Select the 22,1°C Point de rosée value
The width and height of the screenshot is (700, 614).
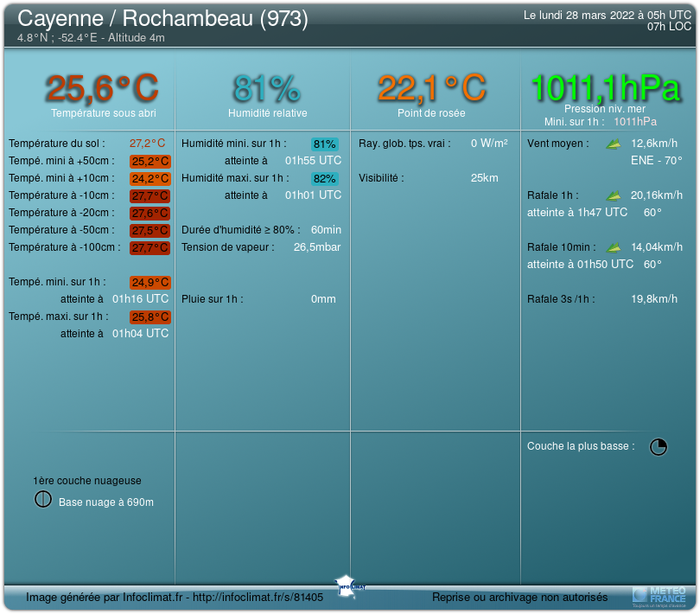(x=431, y=88)
